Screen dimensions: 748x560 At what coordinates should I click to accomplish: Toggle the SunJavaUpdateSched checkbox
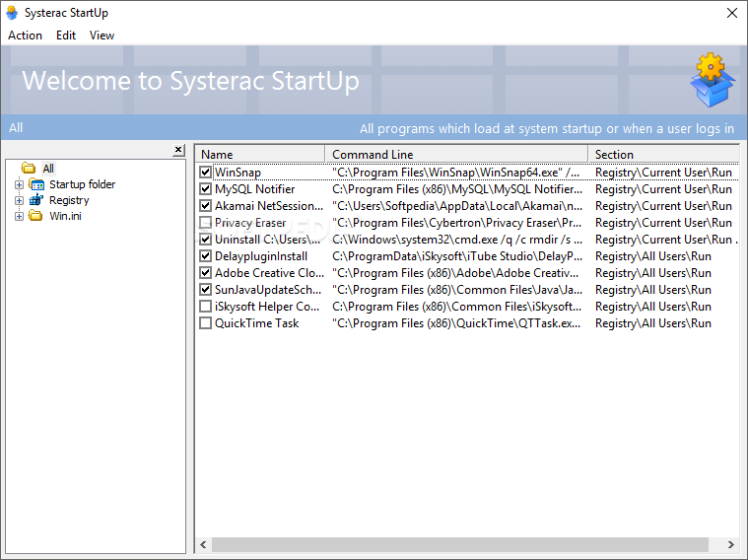pos(206,290)
